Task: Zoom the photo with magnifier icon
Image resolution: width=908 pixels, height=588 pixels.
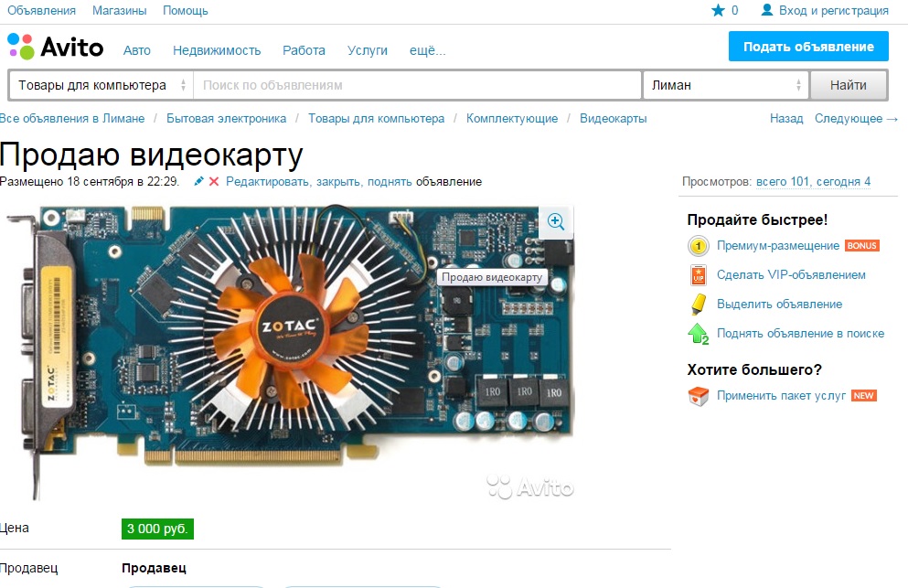Action: click(556, 221)
